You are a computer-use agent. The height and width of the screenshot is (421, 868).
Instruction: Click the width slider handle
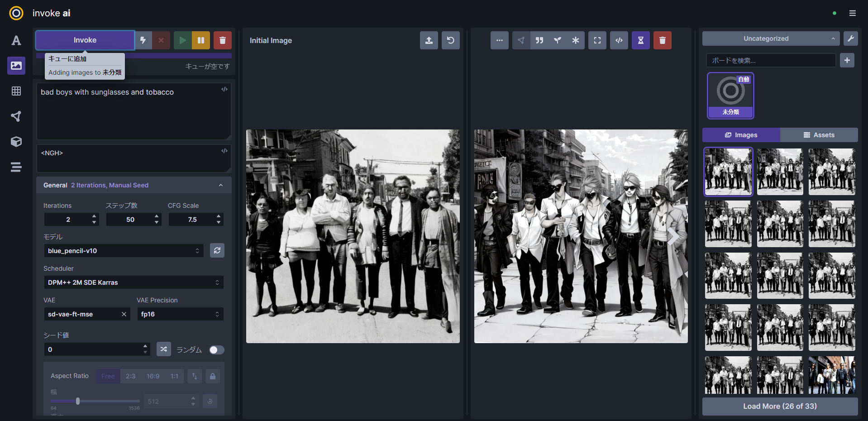tap(78, 401)
